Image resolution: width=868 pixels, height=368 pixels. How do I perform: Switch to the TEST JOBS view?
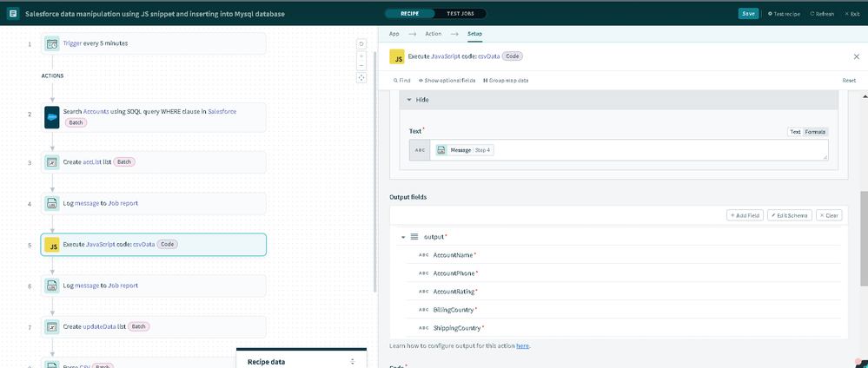pyautogui.click(x=461, y=13)
